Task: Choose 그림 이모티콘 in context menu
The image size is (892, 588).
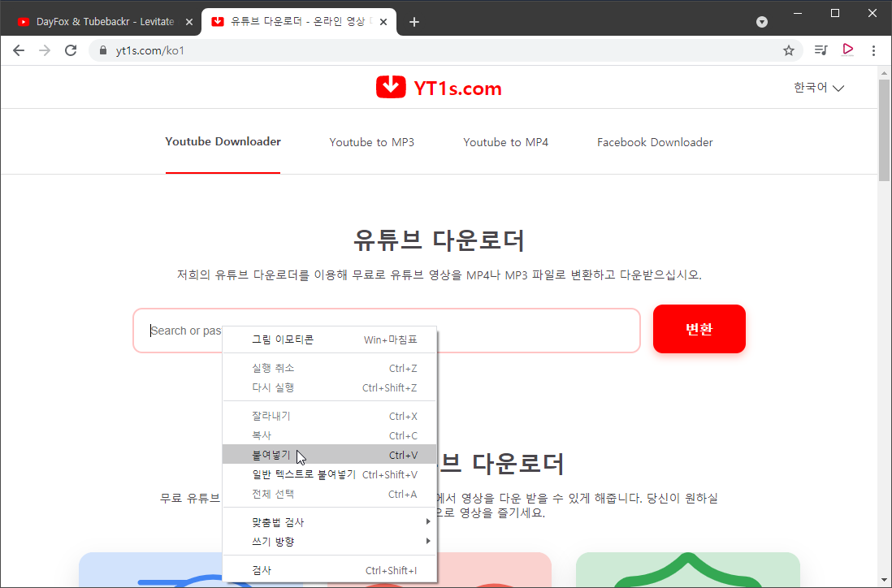Action: click(x=329, y=339)
